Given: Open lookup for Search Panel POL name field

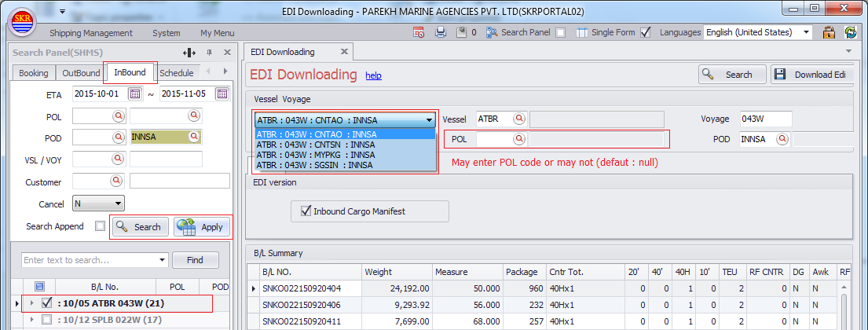Looking at the screenshot, I should 193,115.
